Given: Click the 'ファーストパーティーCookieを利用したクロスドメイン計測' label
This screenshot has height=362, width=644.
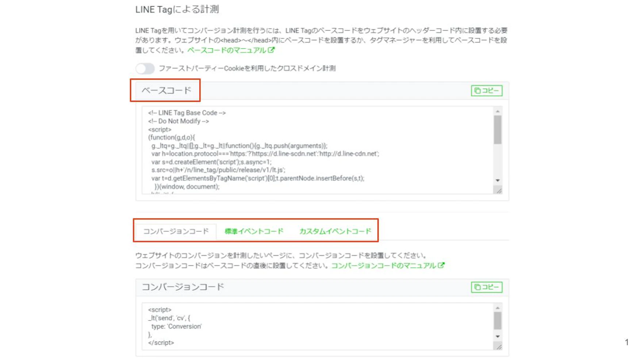Looking at the screenshot, I should pos(247,68).
